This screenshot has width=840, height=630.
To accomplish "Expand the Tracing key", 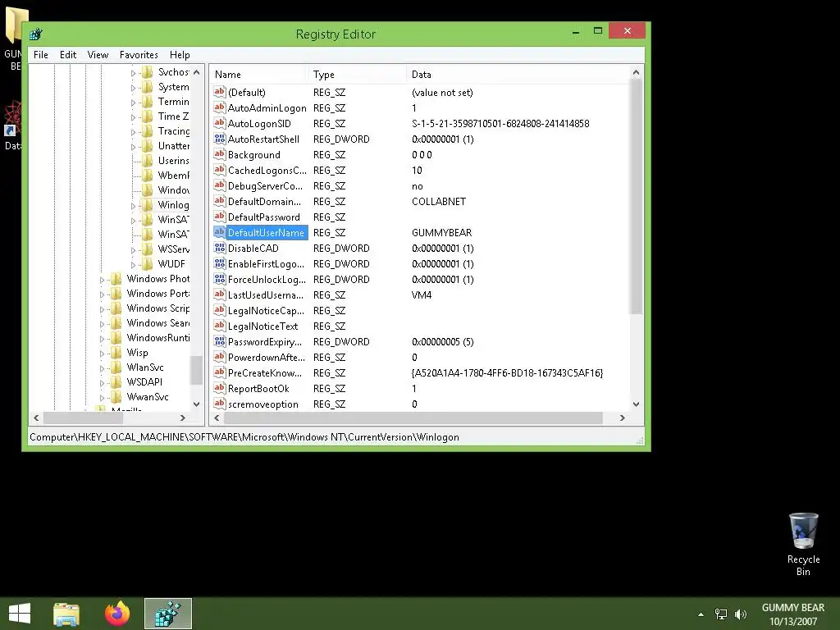I will (x=134, y=132).
